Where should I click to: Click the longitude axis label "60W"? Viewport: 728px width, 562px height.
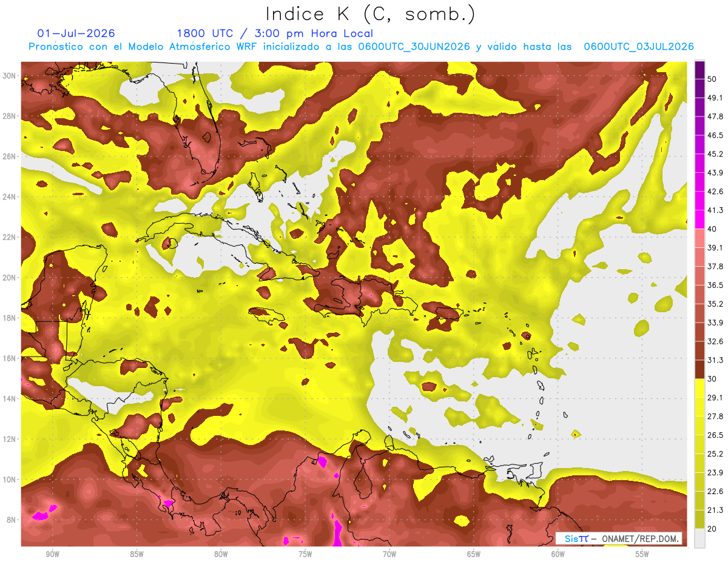click(558, 554)
